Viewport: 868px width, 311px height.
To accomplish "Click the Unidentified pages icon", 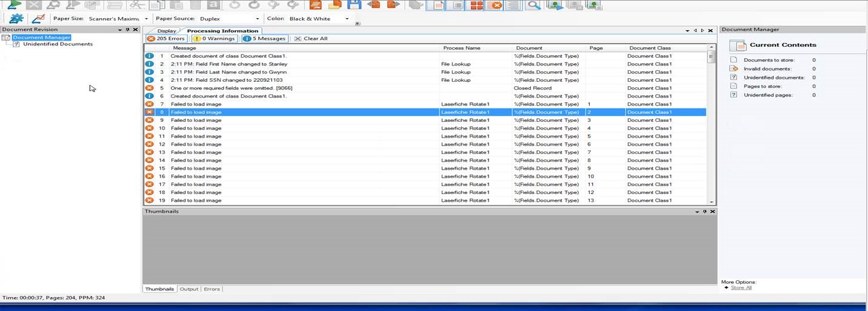I will click(x=733, y=95).
